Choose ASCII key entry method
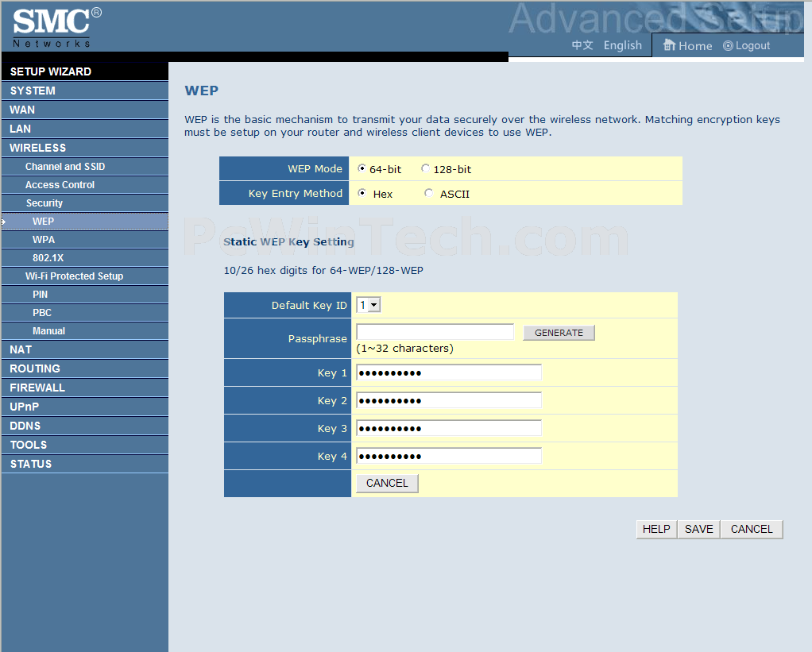Screen dimensions: 812x652 click(429, 193)
